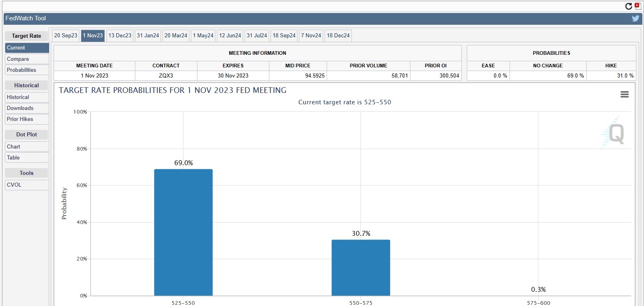Image resolution: width=644 pixels, height=306 pixels.
Task: Click the MID PRICE column header
Action: pyautogui.click(x=298, y=66)
